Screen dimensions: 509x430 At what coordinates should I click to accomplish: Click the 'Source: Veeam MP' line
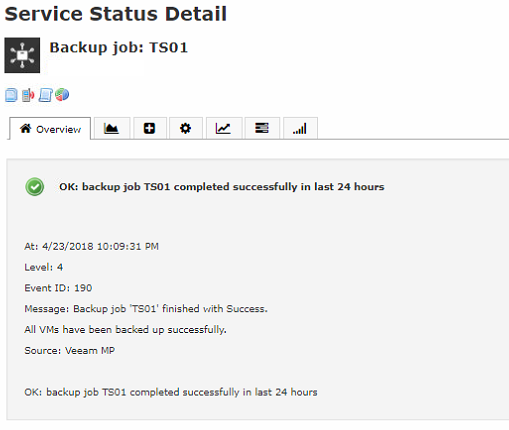coord(70,351)
